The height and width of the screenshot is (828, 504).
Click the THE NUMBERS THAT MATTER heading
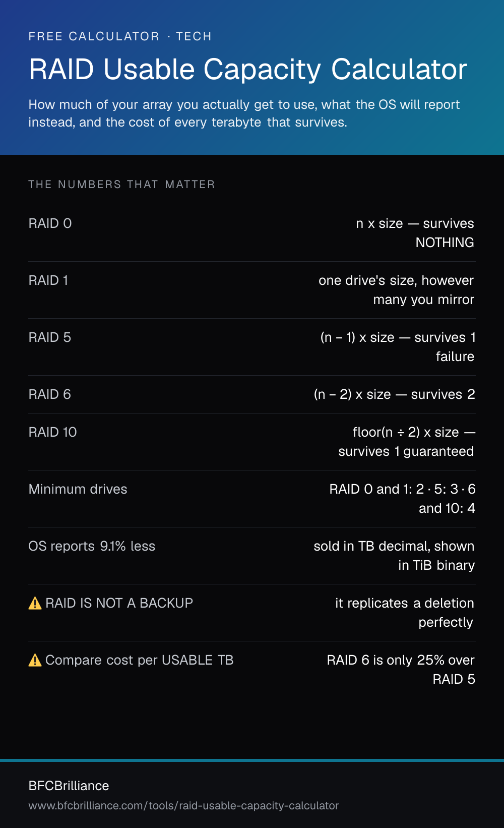click(x=122, y=185)
